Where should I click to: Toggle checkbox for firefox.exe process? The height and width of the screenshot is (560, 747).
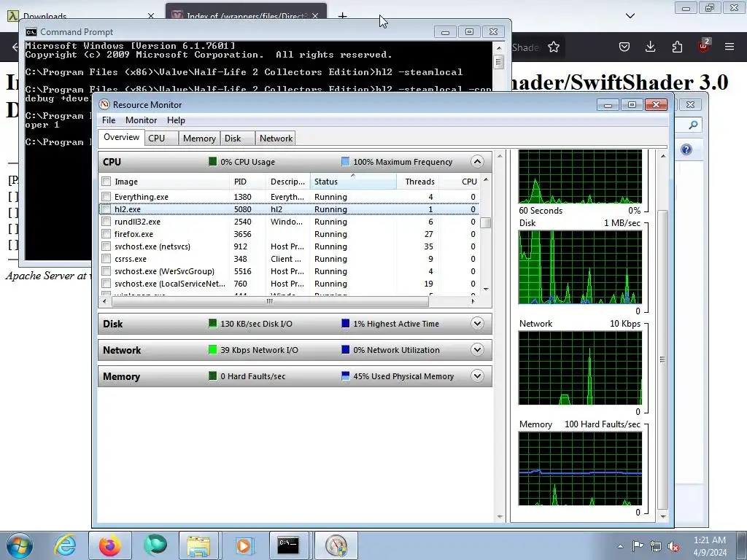107,234
